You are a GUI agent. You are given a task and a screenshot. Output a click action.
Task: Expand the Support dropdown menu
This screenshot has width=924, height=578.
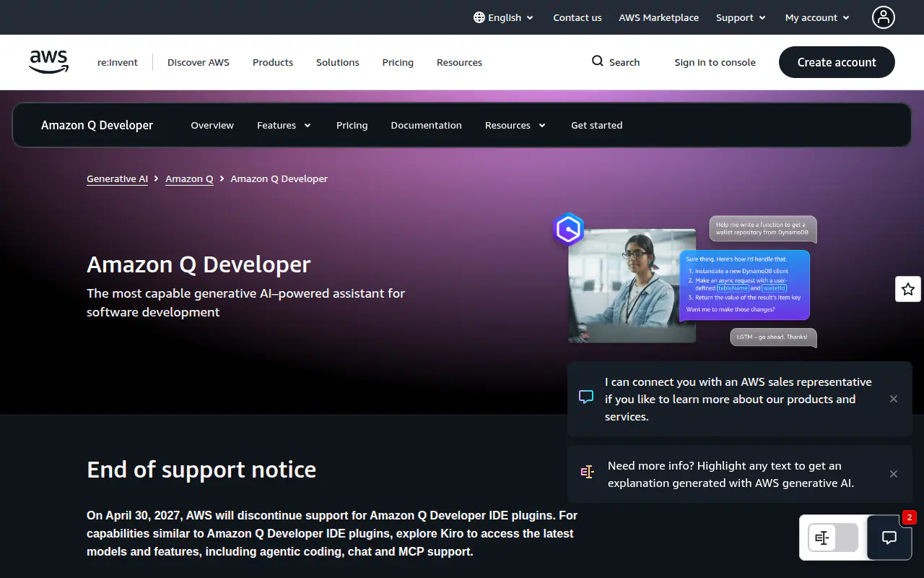[x=741, y=17]
